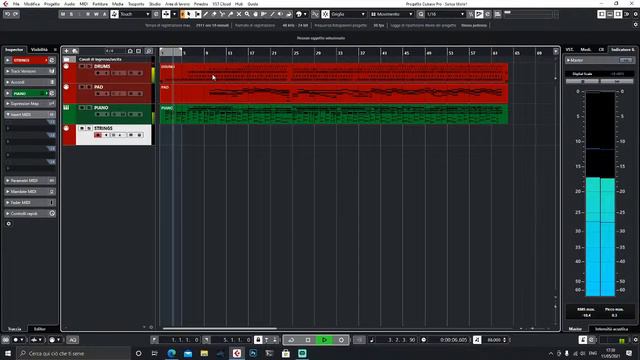Expand the Accordi inspector section
Image resolution: width=640 pixels, height=360 pixels.
29,82
